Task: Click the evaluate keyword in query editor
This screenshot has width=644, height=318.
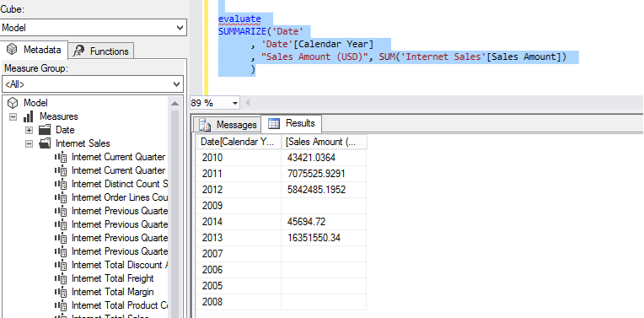Action: [239, 19]
